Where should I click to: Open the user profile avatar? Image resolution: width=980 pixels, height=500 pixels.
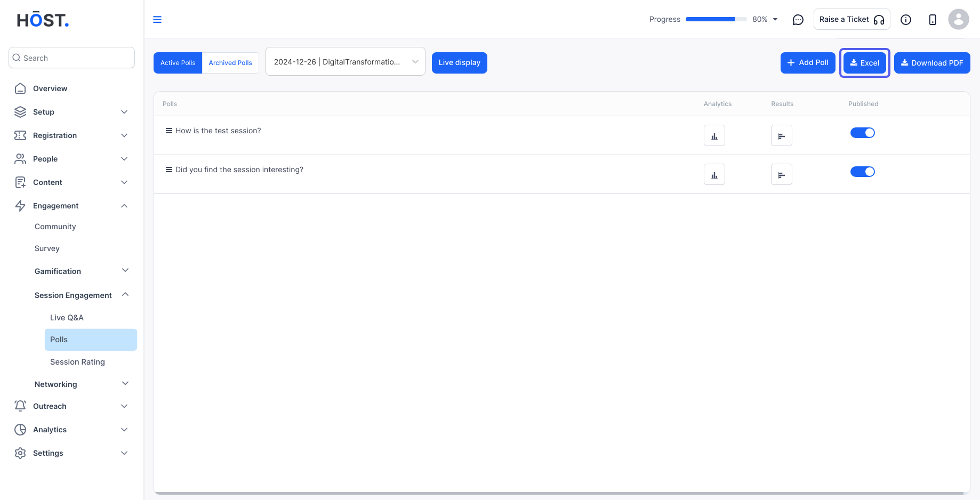tap(958, 19)
